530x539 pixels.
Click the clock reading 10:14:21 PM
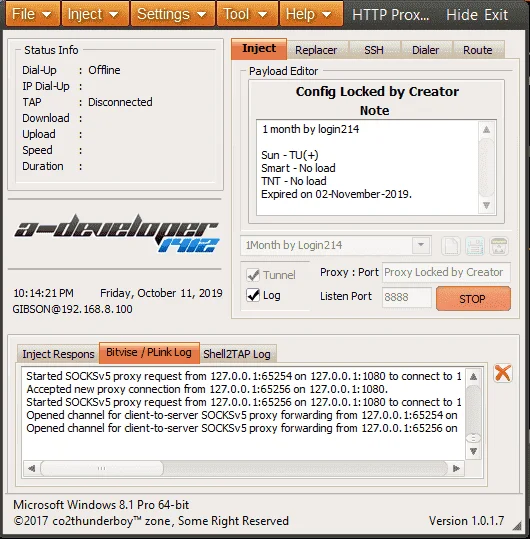(43, 293)
